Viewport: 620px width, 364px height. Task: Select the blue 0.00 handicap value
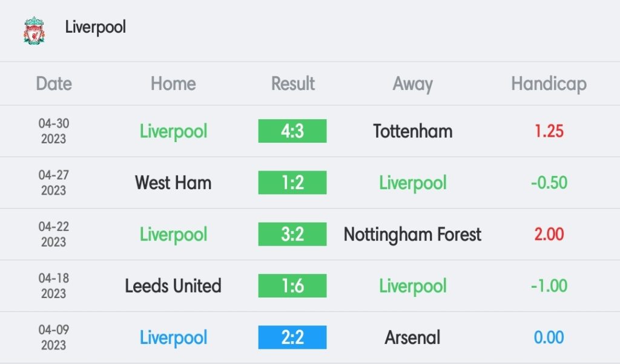(x=549, y=337)
